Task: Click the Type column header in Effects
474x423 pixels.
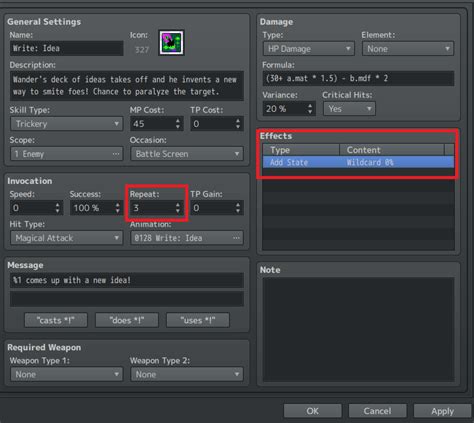Action: [x=301, y=150]
